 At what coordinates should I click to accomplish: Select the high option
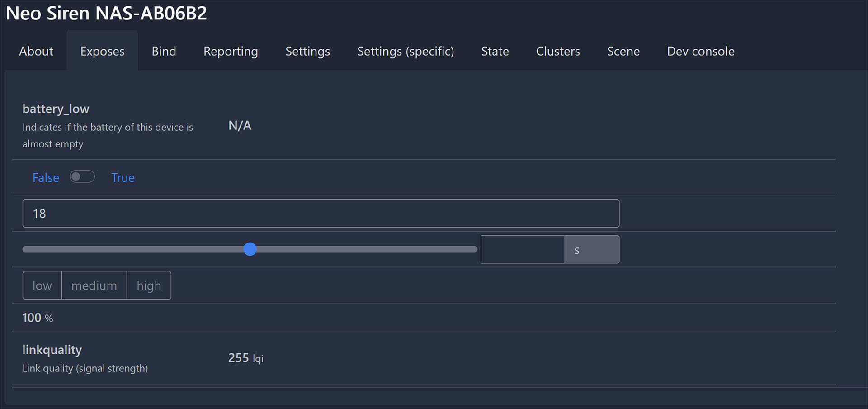point(149,285)
